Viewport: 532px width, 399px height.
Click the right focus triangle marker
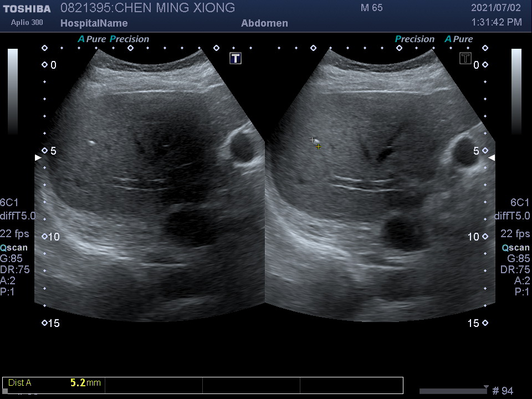(x=492, y=158)
